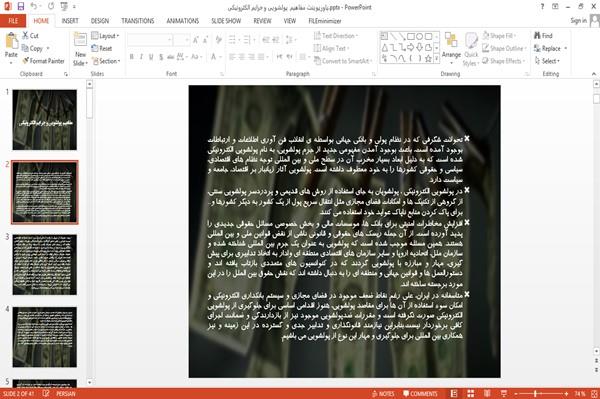Open the font size combo box
This screenshot has height=399, width=600.
pos(182,40)
